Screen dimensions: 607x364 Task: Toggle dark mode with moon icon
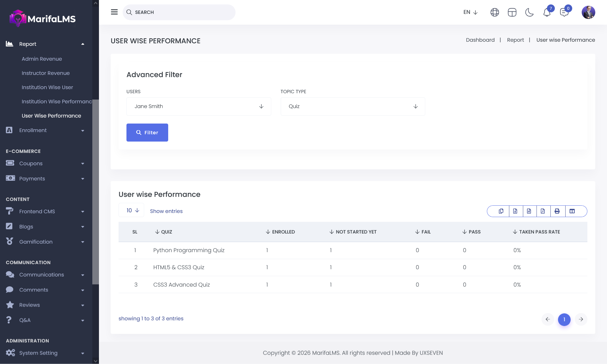tap(529, 12)
